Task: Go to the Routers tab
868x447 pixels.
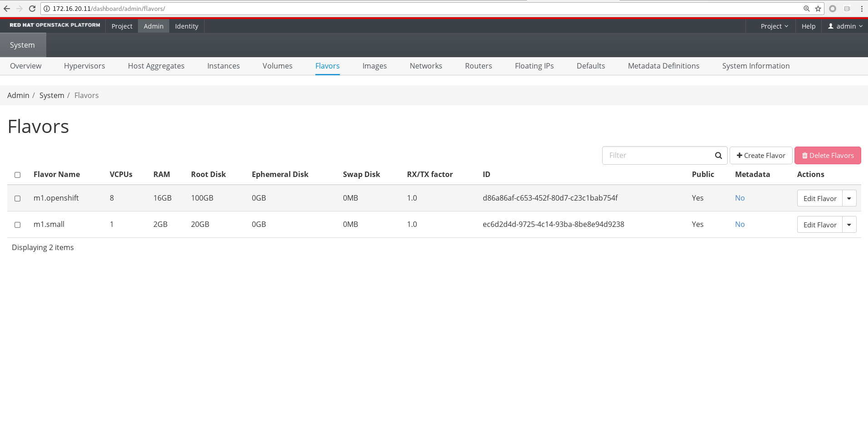Action: click(x=479, y=66)
